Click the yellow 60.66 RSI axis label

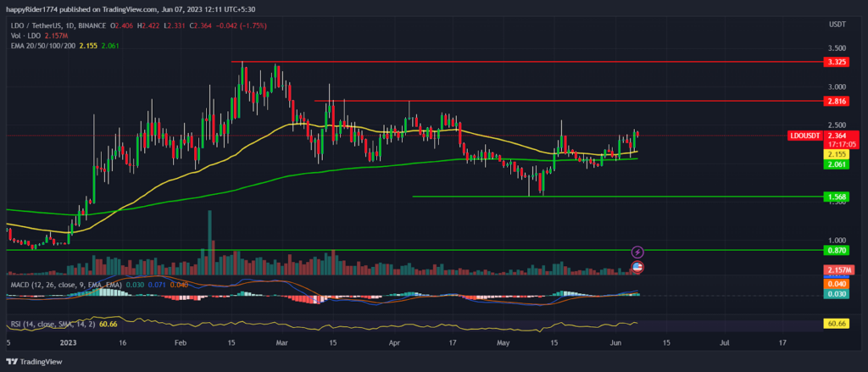coord(836,325)
